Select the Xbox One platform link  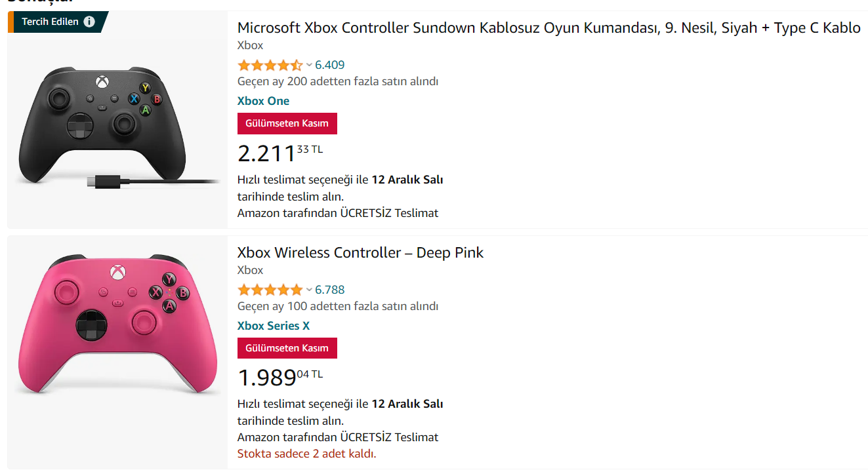coord(263,101)
